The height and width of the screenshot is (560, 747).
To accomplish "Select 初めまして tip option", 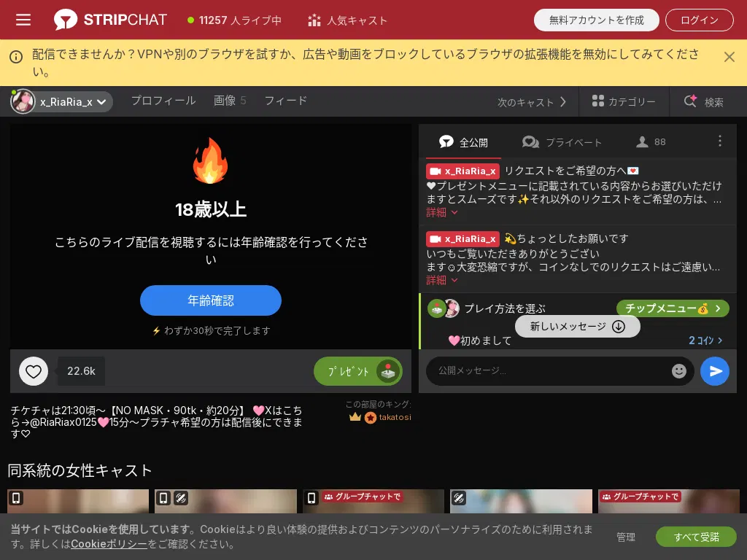I will click(480, 341).
